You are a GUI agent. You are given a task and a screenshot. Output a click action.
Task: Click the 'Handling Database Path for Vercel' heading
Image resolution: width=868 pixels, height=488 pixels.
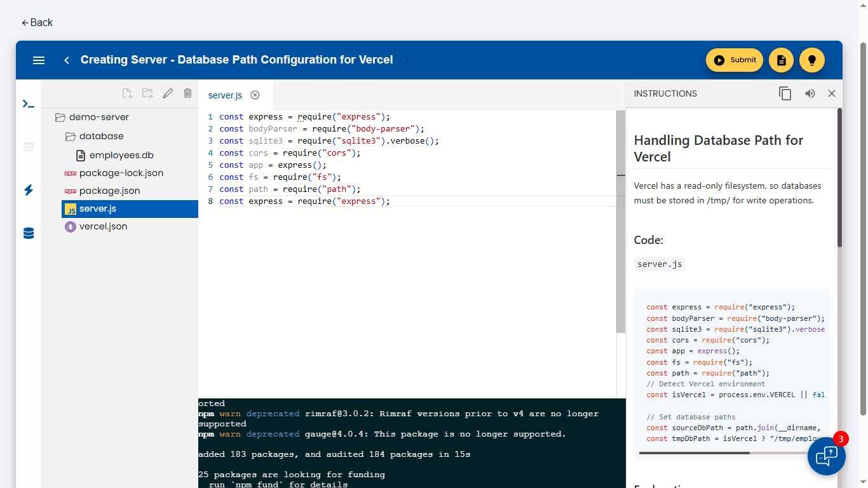719,149
